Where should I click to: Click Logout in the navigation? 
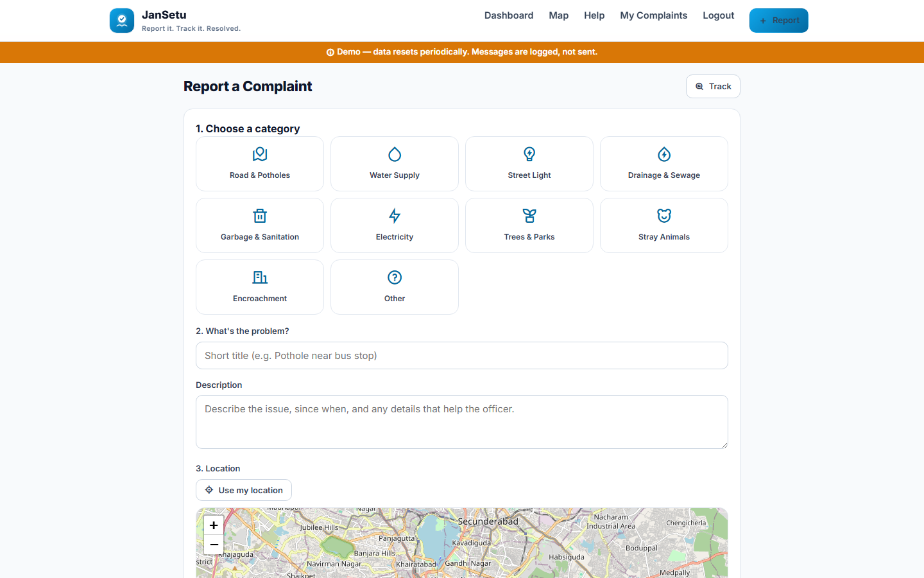pos(718,15)
